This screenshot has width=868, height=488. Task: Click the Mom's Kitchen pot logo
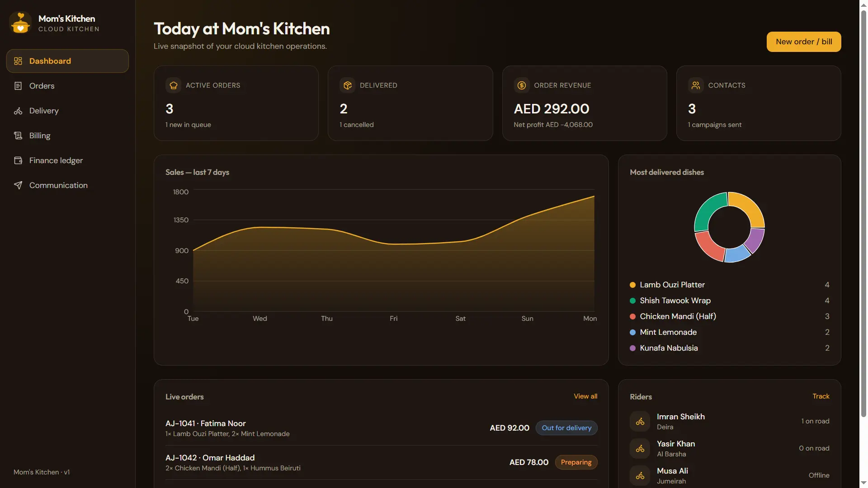20,23
